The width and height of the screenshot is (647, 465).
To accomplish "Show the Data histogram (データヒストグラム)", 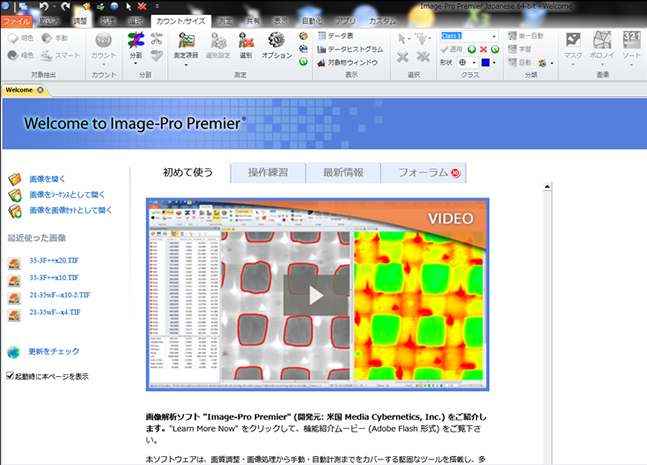I will tap(350, 49).
